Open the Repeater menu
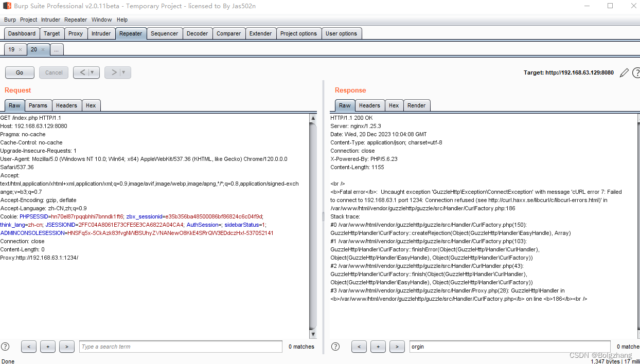Screen dimensions: 640x364 76,20
